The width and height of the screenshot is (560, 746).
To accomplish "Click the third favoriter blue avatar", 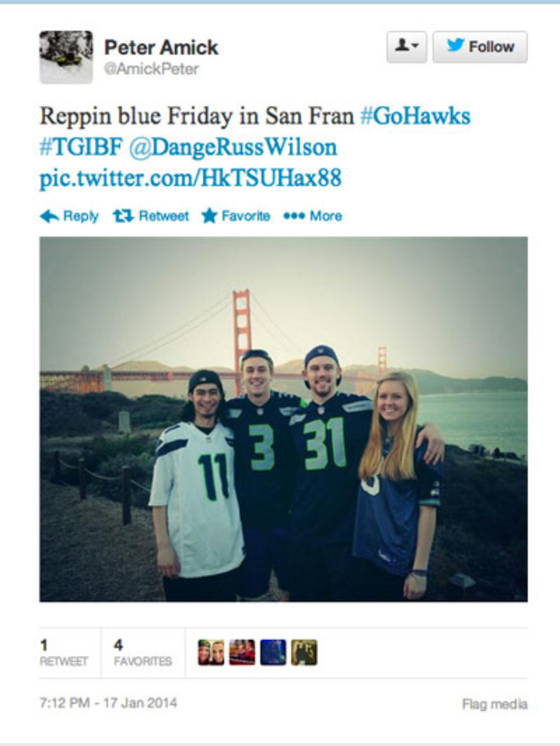I will [x=273, y=653].
